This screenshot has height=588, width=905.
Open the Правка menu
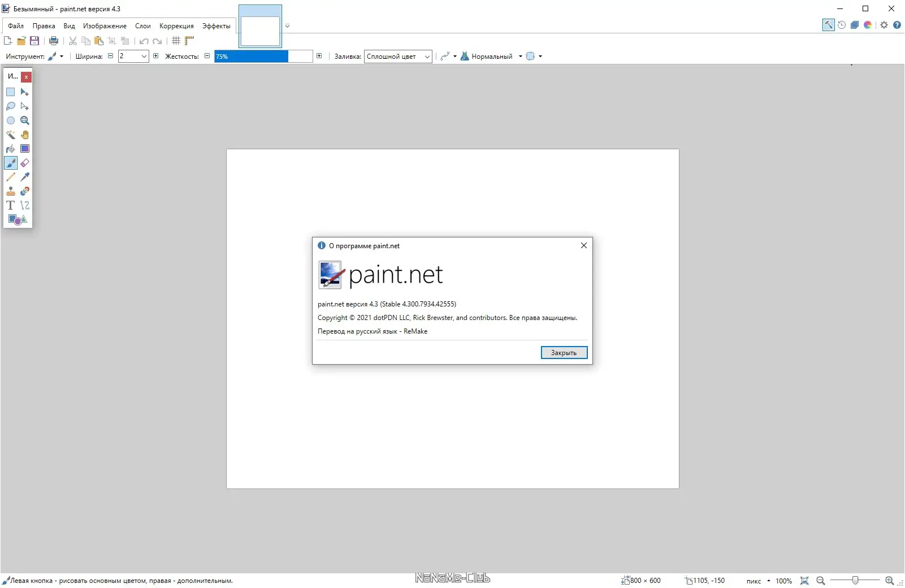[44, 26]
